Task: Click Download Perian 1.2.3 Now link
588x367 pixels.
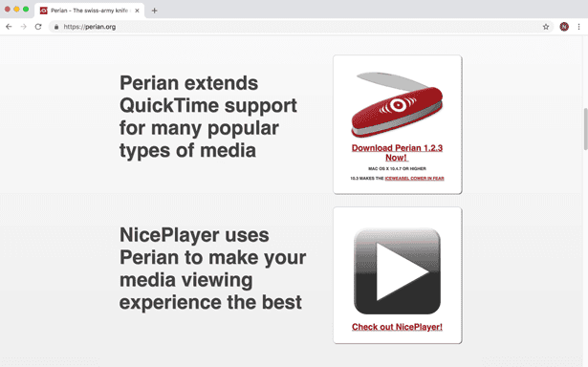Action: tap(397, 153)
